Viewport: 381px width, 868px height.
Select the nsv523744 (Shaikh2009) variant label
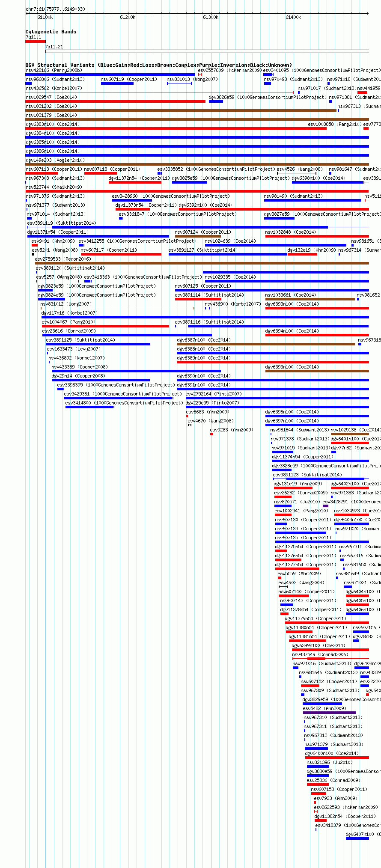pos(54,187)
